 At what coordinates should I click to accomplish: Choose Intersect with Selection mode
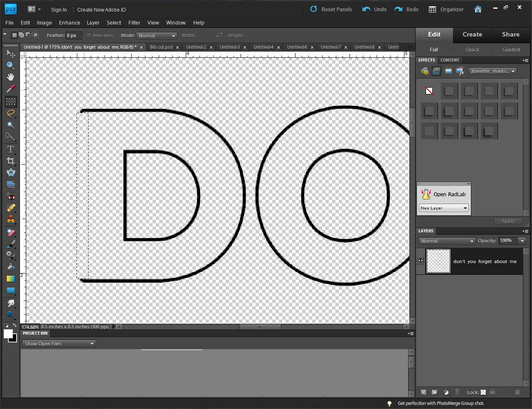point(36,35)
